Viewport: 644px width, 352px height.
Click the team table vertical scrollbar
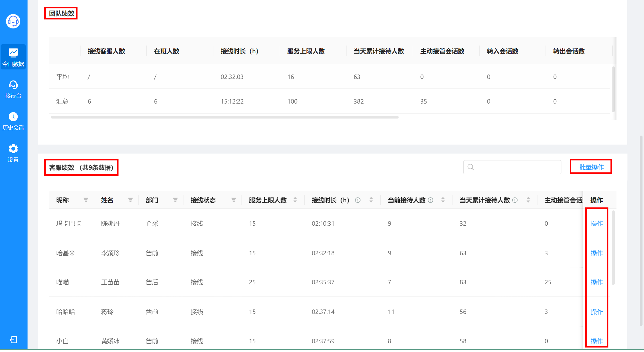[613, 89]
